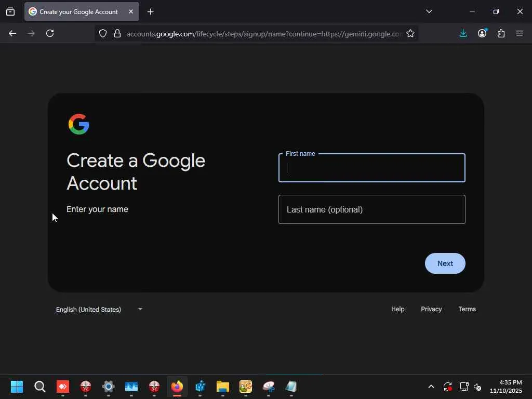532x399 pixels.
Task: Go back to the previous page
Action: click(x=12, y=33)
